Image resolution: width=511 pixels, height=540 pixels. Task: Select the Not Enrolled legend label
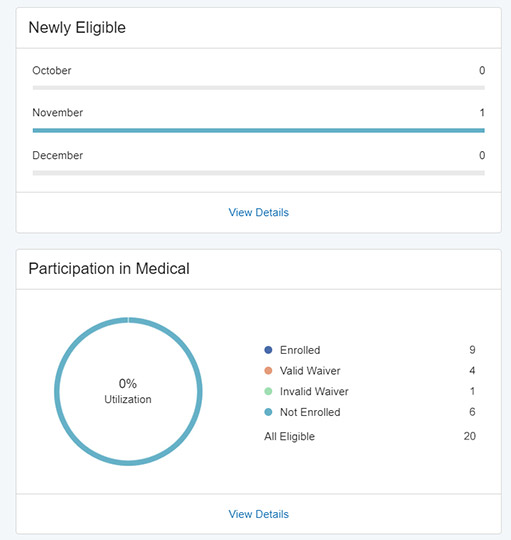click(x=310, y=412)
